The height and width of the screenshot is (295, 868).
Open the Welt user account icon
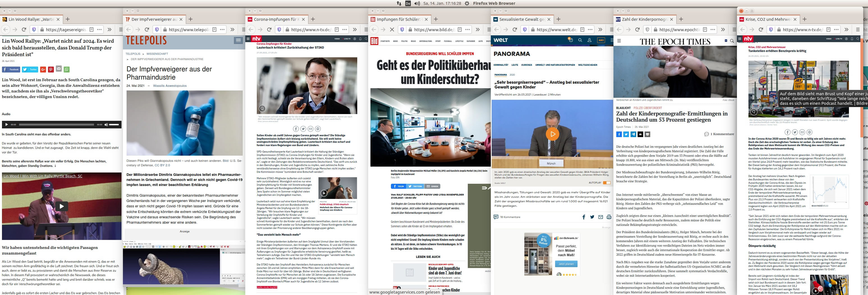[589, 40]
